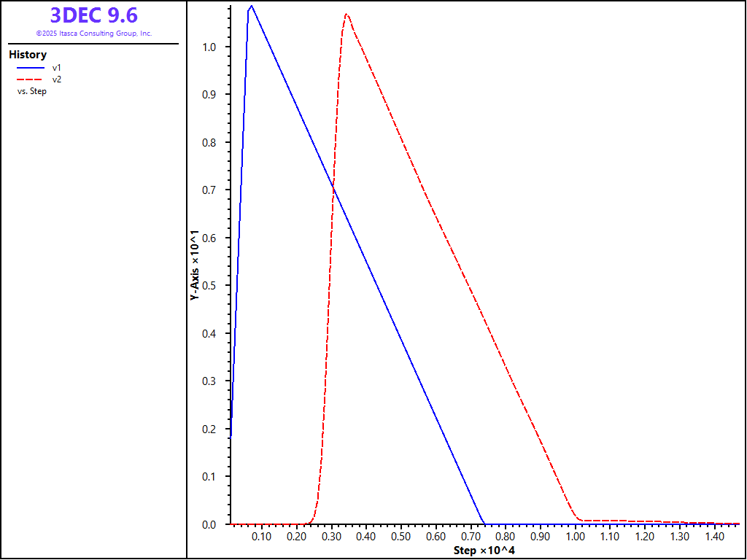Click the peak of the red v2 curve
Viewport: 747px width, 560px height.
click(x=346, y=14)
